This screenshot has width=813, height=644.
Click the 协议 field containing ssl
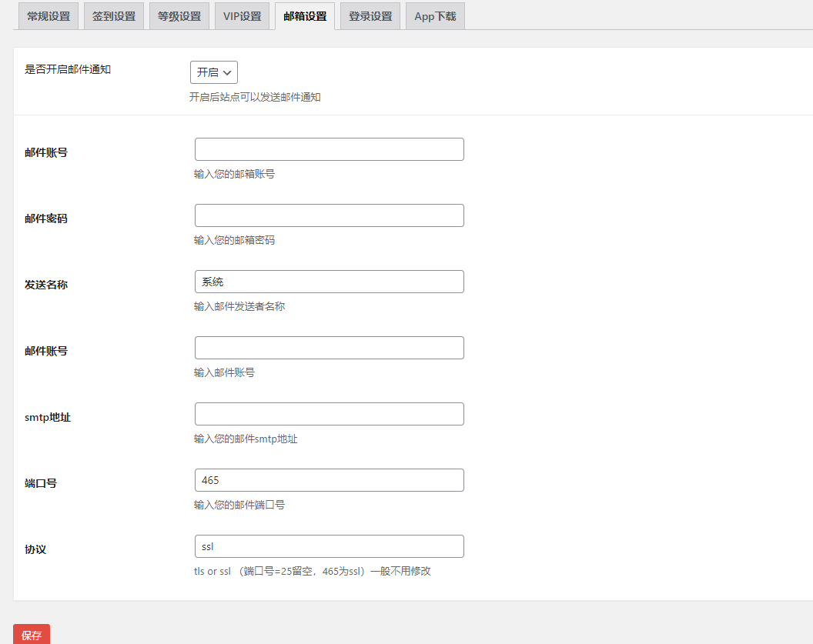click(x=329, y=546)
